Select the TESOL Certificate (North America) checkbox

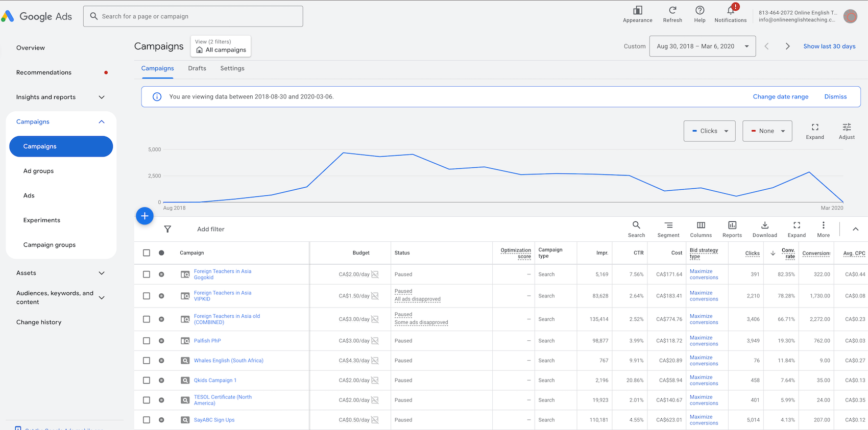click(147, 400)
